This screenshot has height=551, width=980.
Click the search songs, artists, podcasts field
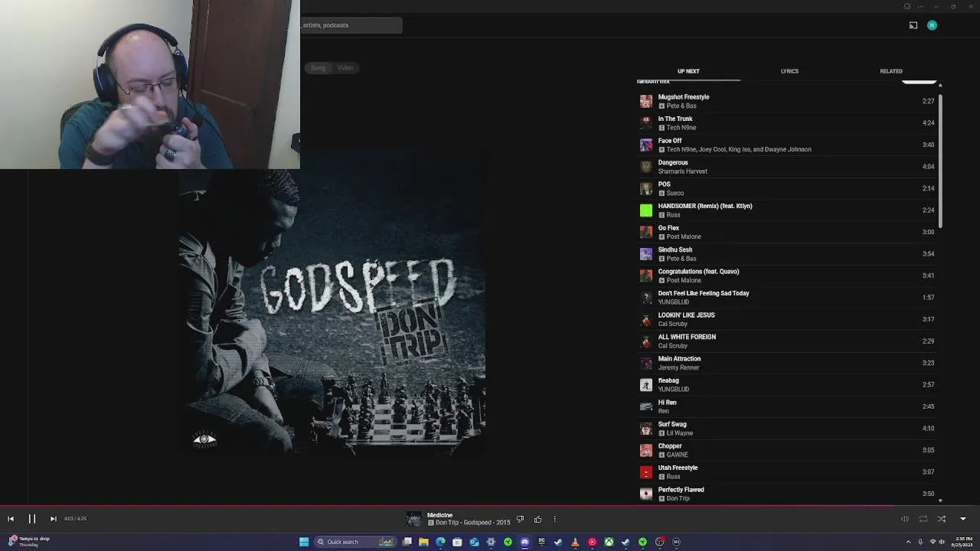[351, 25]
